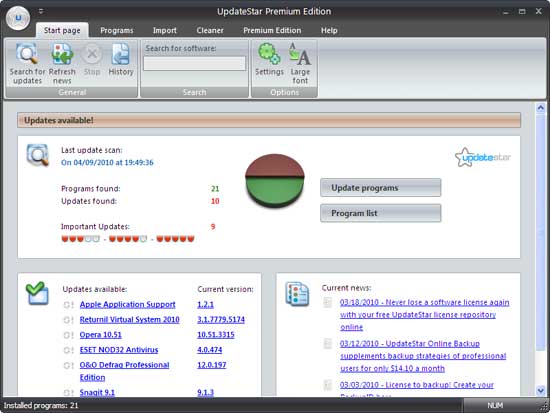The height and width of the screenshot is (413, 550).
Task: Click importance icon beside O&O Defrag Professional
Action: click(68, 365)
